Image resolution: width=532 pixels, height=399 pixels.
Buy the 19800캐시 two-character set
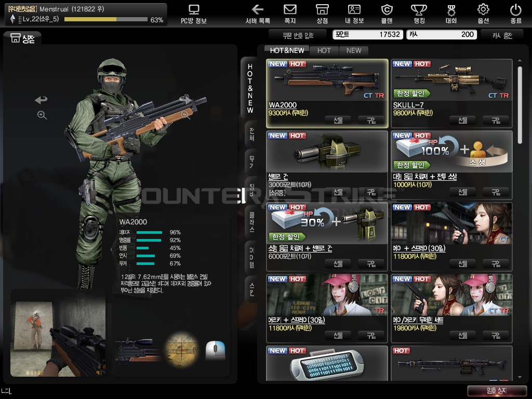496,335
